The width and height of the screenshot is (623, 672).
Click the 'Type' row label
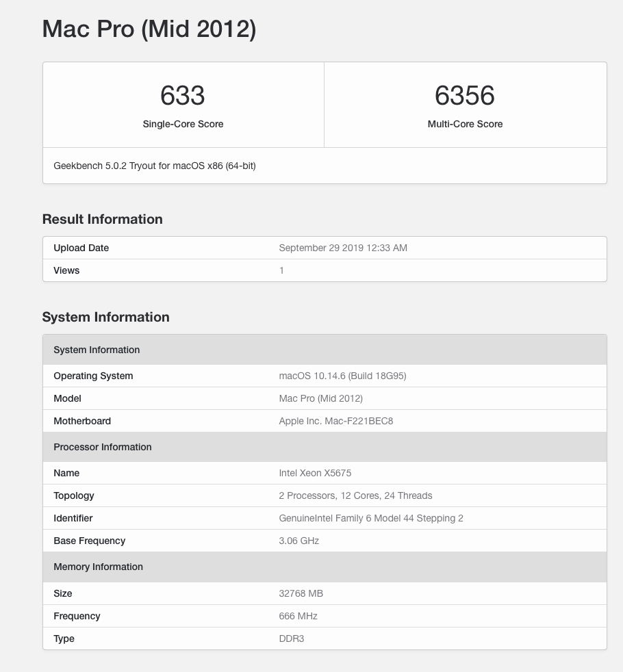point(64,638)
